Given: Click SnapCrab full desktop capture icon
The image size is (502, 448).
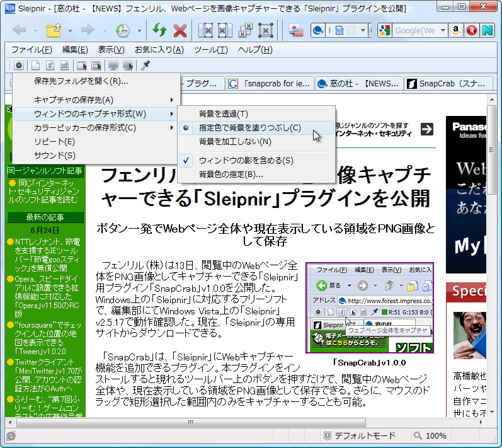Looking at the screenshot, I should coord(113,66).
